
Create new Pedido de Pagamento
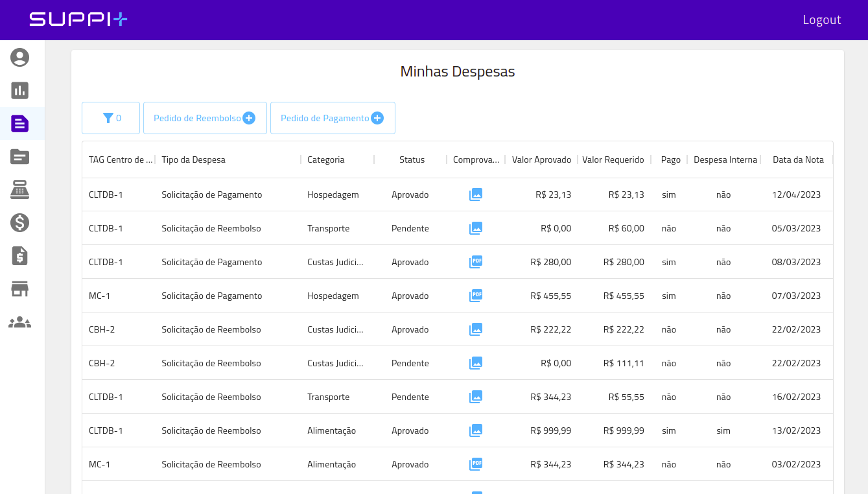point(332,118)
